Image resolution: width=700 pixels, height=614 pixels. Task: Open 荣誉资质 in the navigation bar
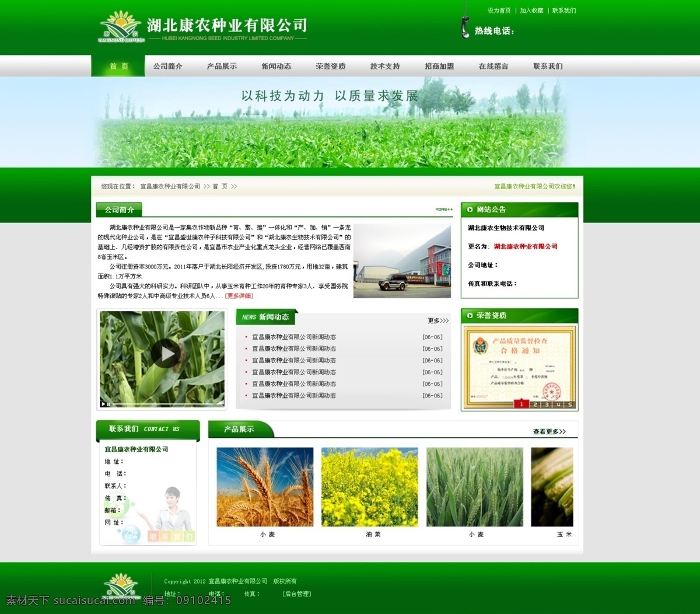331,66
